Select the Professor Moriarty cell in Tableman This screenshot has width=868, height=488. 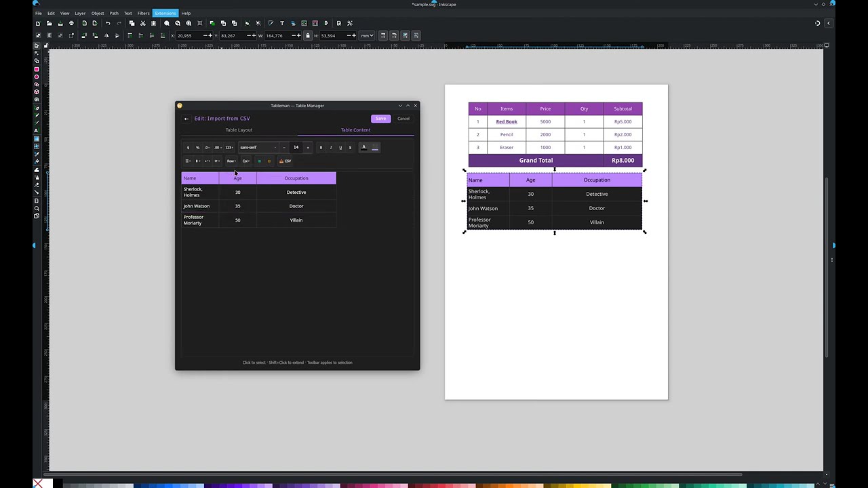tap(200, 220)
